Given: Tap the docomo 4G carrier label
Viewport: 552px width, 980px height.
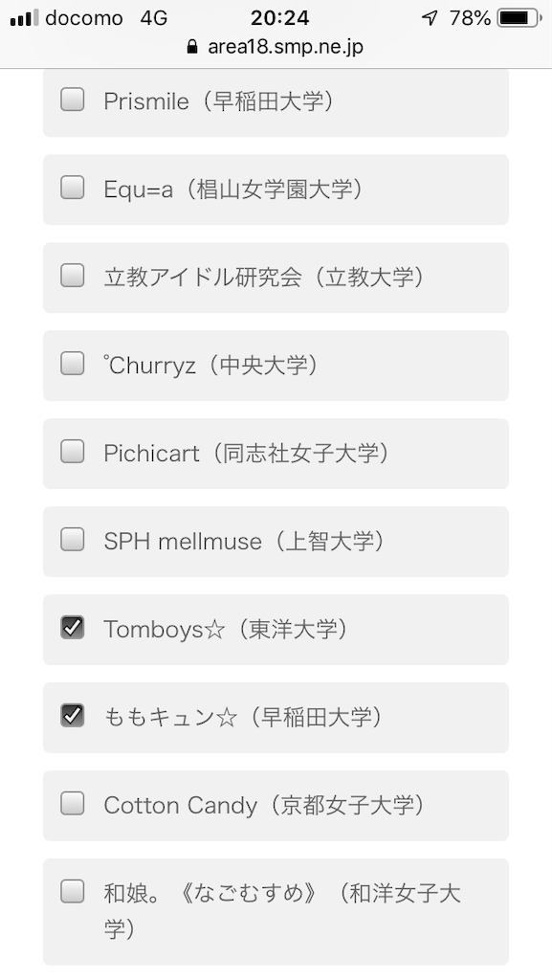Looking at the screenshot, I should 107,18.
